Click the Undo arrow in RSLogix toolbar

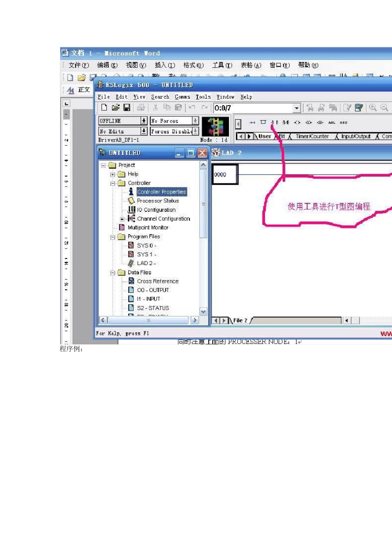[x=192, y=107]
